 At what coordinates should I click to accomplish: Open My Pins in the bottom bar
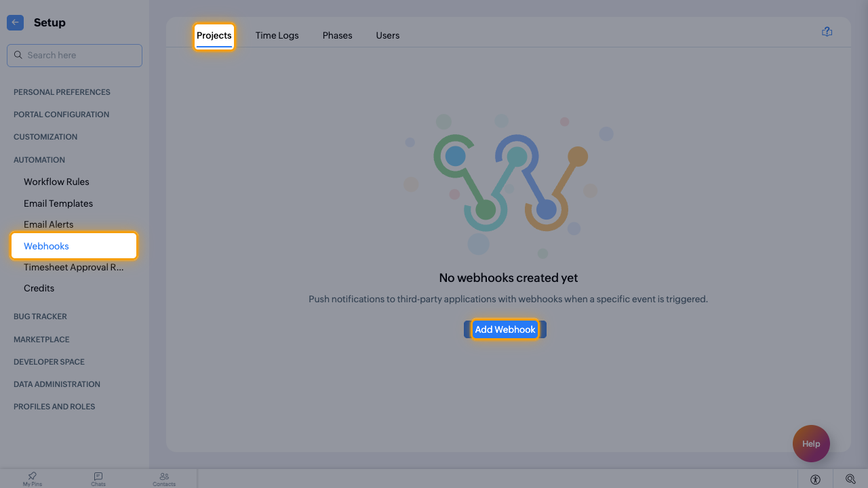(33, 479)
